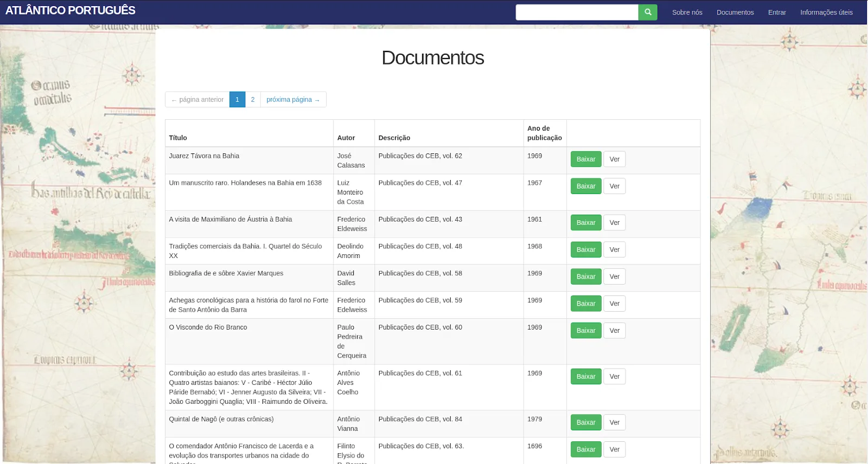Download A visita de Maximiliano de Áustria
Viewport: 868px width, 464px height.
586,223
